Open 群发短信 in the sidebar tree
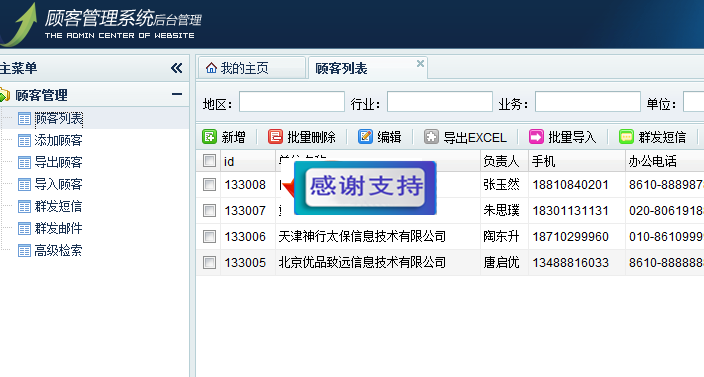 tap(58, 206)
